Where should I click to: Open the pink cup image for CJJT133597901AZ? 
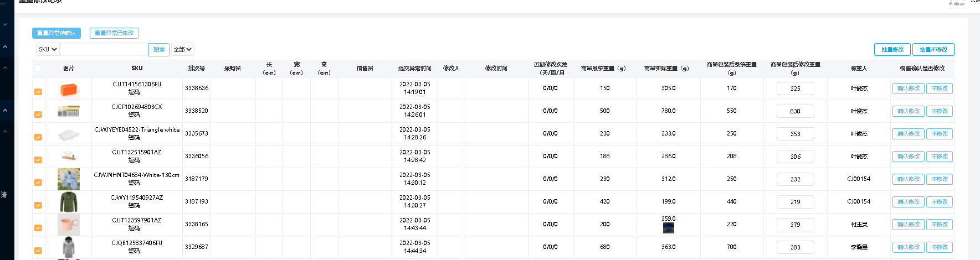(69, 225)
